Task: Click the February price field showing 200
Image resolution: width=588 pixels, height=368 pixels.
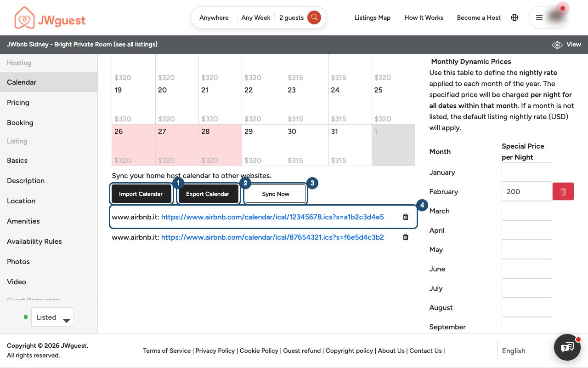Action: (x=527, y=191)
